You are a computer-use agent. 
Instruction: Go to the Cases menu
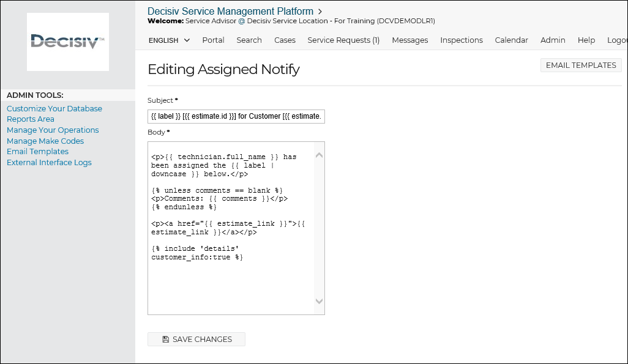[x=285, y=40]
